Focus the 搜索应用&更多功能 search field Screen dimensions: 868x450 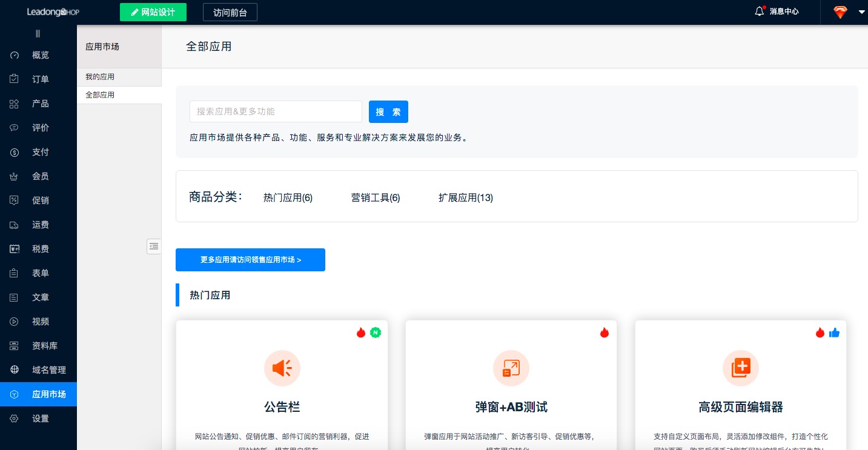(x=276, y=111)
